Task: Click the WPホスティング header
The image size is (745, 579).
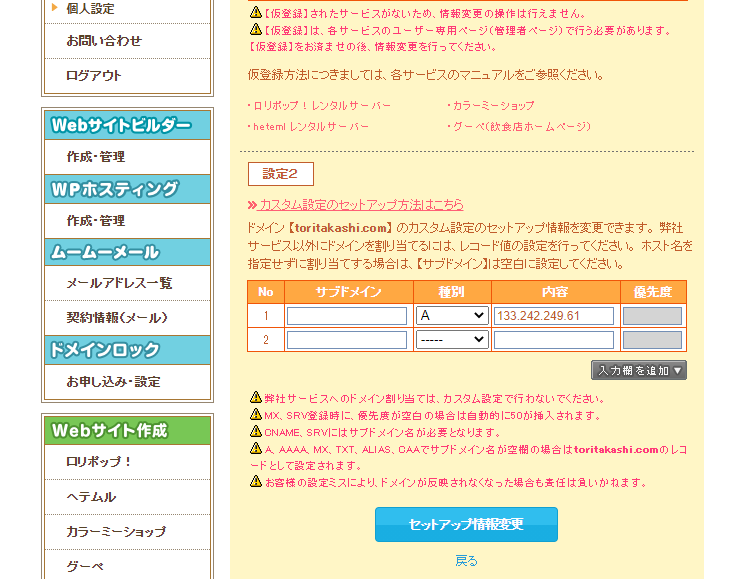Action: (127, 189)
